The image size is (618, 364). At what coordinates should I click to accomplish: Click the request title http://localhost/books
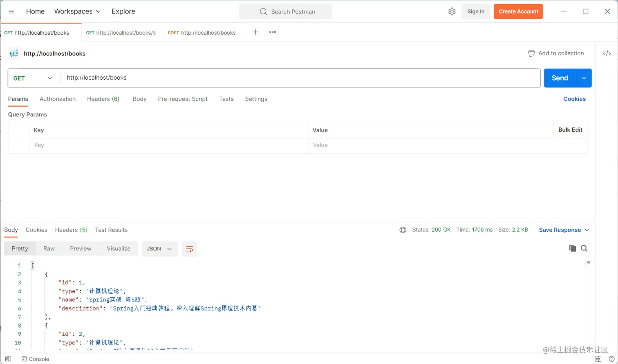(x=54, y=54)
